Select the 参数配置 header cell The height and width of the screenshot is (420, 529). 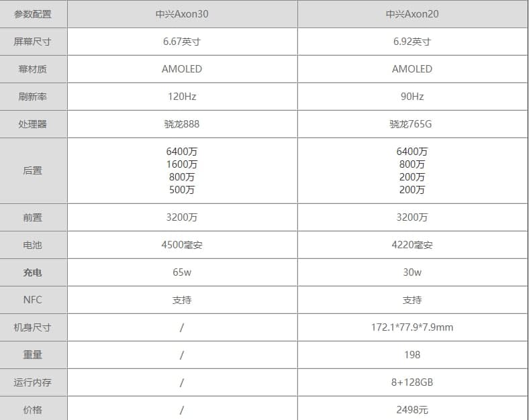[x=32, y=14]
